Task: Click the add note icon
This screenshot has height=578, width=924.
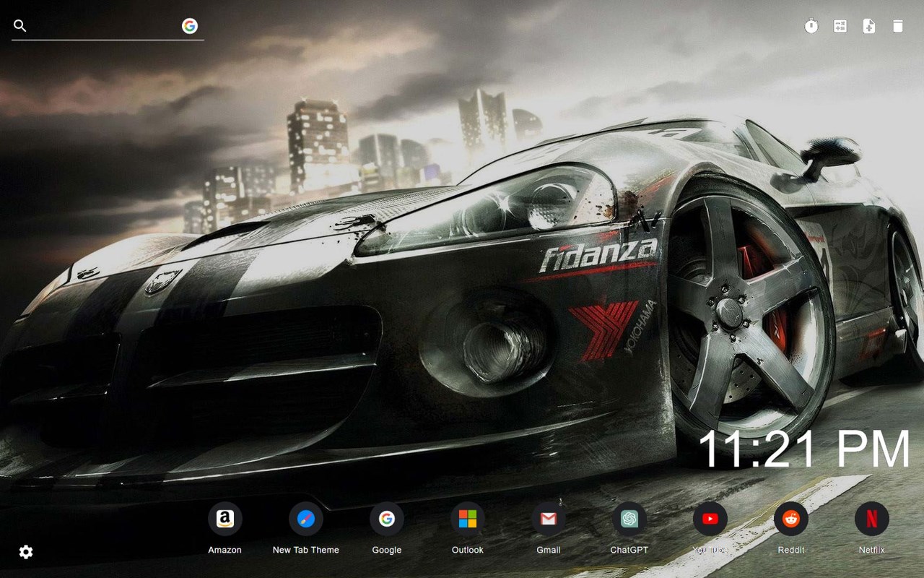Action: tap(869, 27)
